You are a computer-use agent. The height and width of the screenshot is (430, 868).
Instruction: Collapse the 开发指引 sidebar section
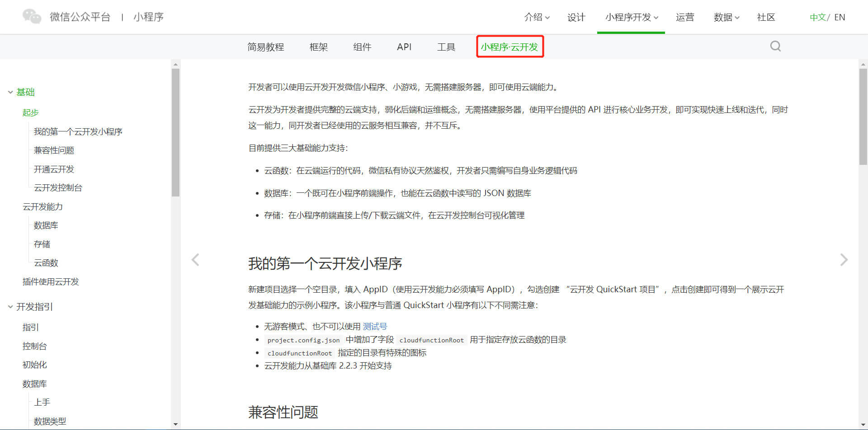coord(10,307)
